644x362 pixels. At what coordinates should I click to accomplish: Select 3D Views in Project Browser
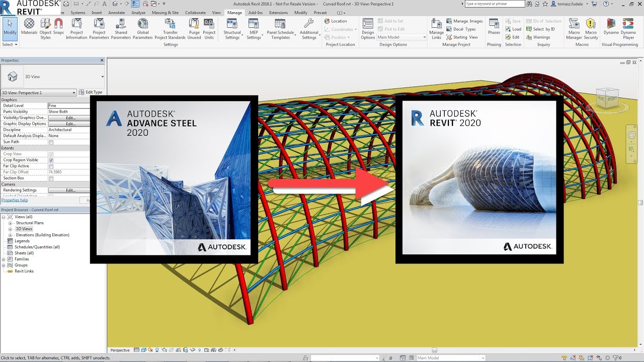(x=24, y=229)
